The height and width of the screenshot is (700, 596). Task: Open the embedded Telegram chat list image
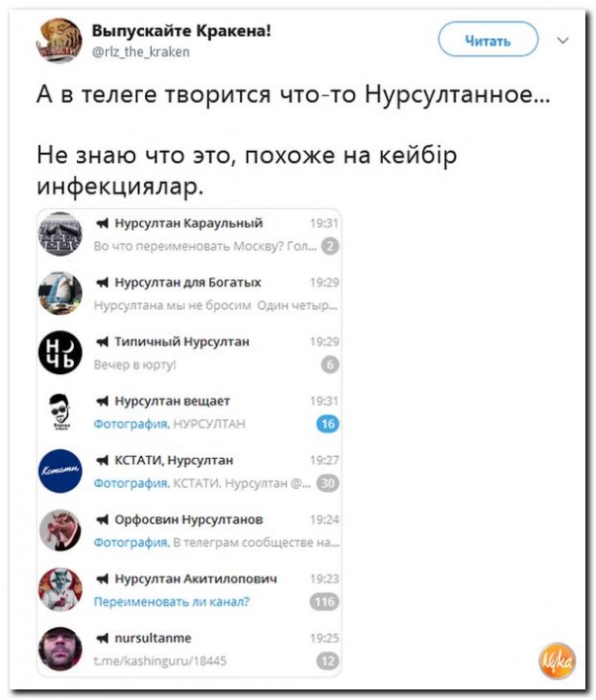(189, 442)
